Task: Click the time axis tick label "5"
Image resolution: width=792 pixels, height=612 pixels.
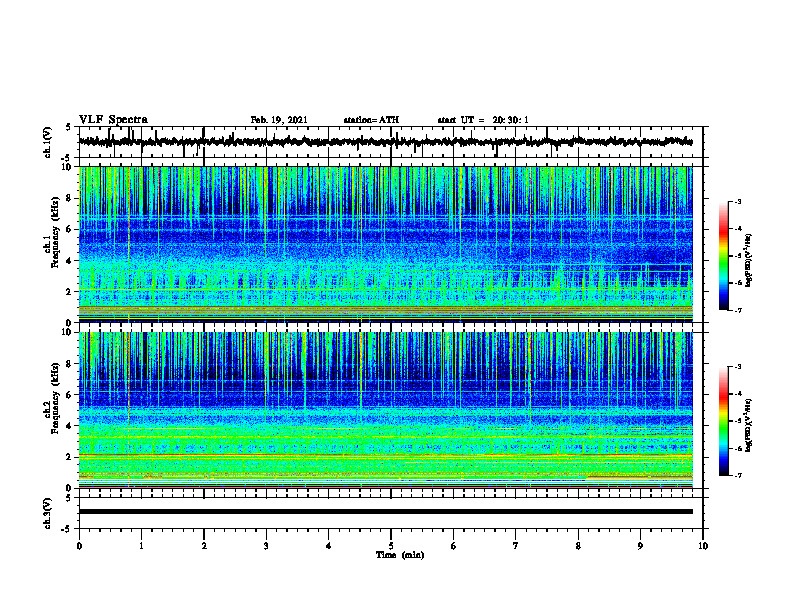Action: coord(391,546)
